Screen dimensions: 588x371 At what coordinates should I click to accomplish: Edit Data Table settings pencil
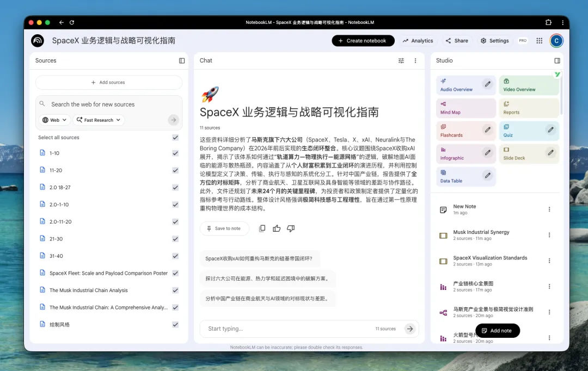click(x=487, y=175)
